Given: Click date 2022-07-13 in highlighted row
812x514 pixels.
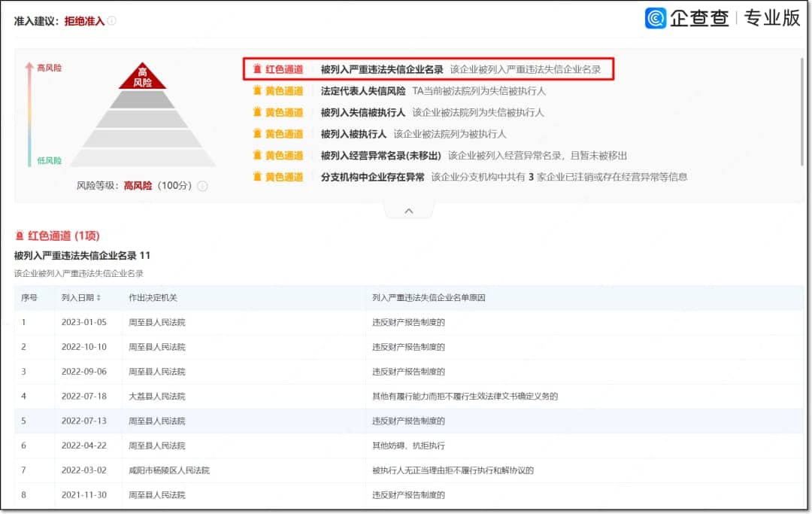Looking at the screenshot, I should coord(84,421).
